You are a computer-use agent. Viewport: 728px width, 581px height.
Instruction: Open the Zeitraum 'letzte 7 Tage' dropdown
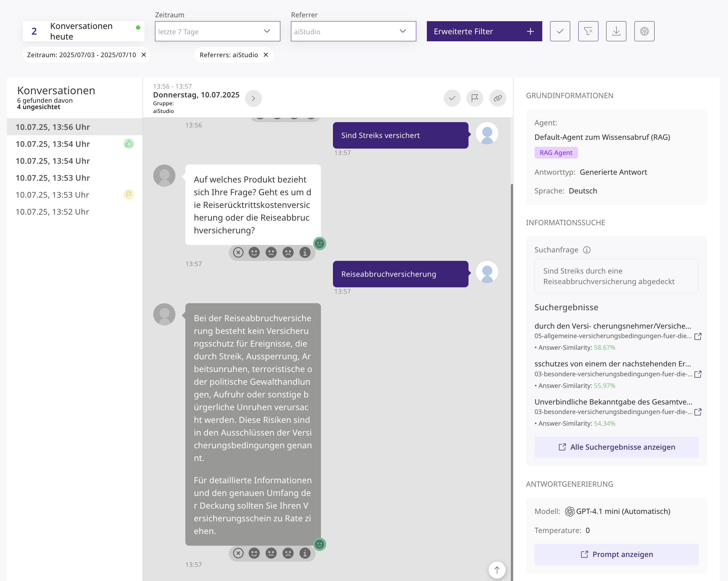tap(217, 31)
